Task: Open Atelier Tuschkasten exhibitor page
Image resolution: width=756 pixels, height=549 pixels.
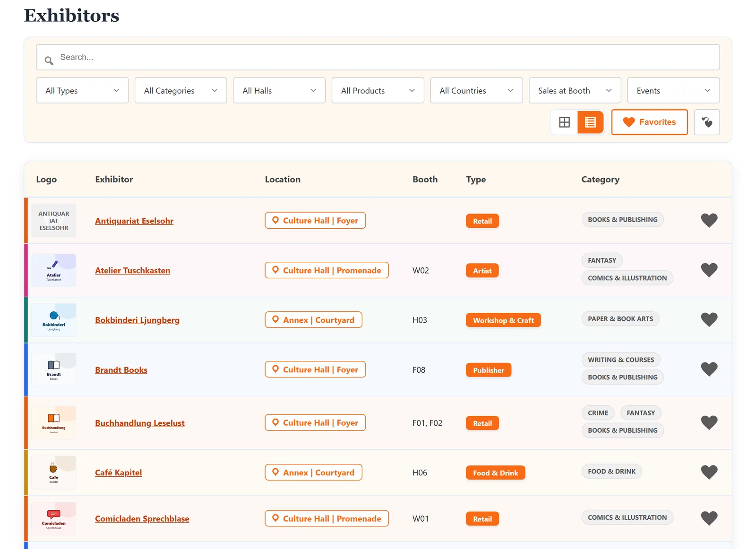Action: coord(133,270)
